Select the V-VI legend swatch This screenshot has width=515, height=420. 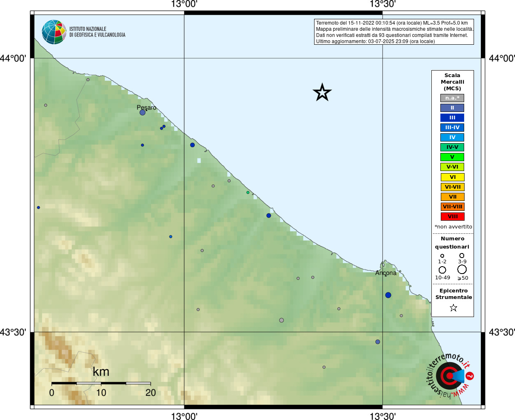click(x=452, y=167)
